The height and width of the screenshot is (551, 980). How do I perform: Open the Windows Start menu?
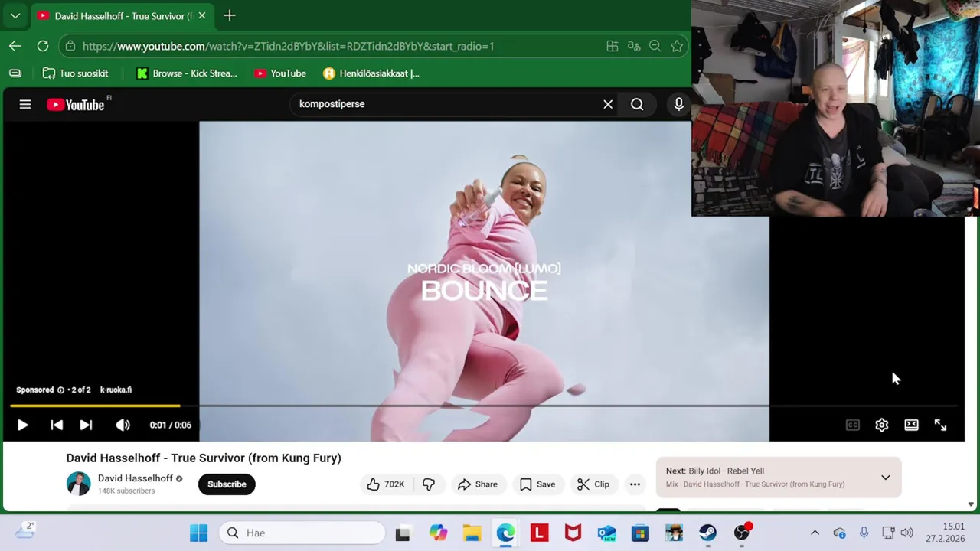(198, 533)
